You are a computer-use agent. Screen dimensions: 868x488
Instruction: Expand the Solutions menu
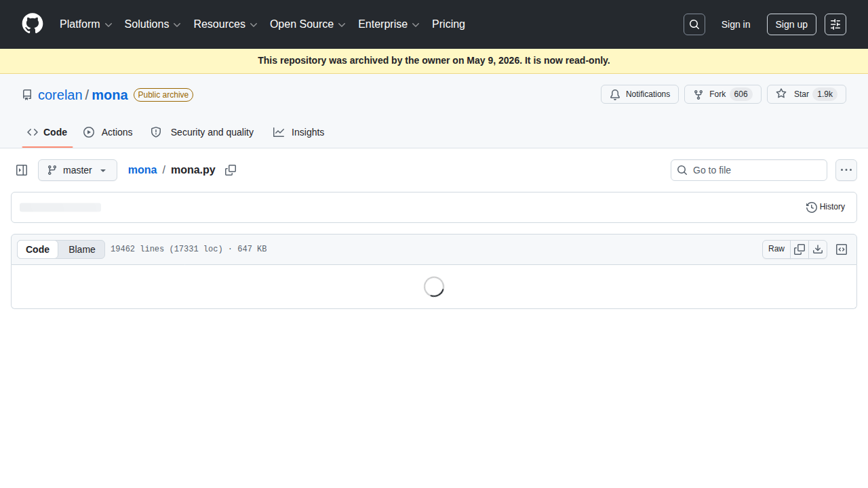(153, 24)
